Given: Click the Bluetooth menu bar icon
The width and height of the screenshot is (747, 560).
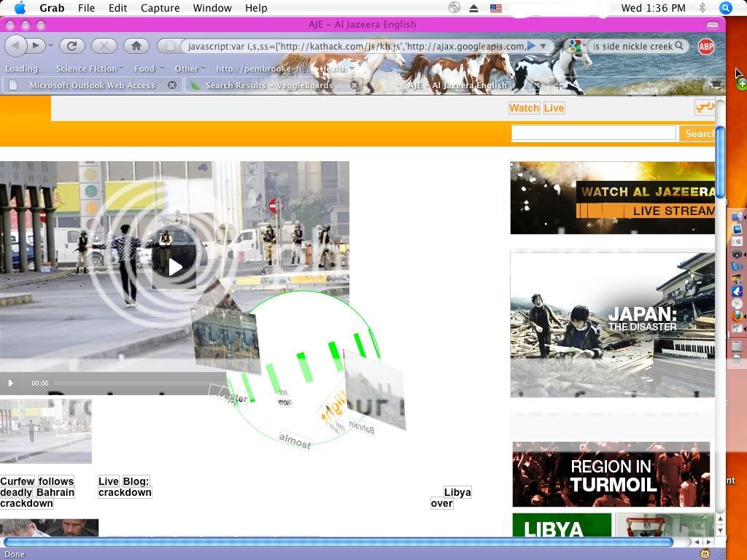Looking at the screenshot, I should [702, 7].
